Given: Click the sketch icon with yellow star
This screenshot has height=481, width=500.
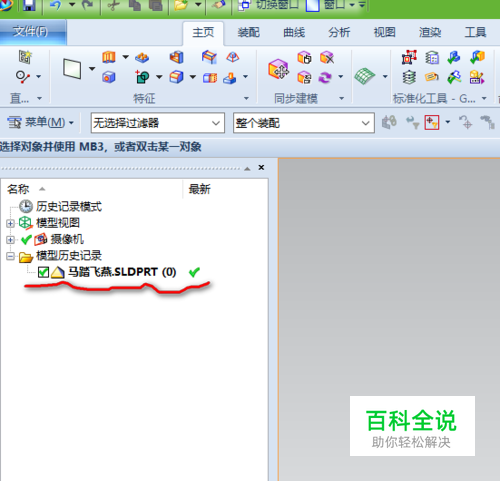Looking at the screenshot, I should 25,57.
